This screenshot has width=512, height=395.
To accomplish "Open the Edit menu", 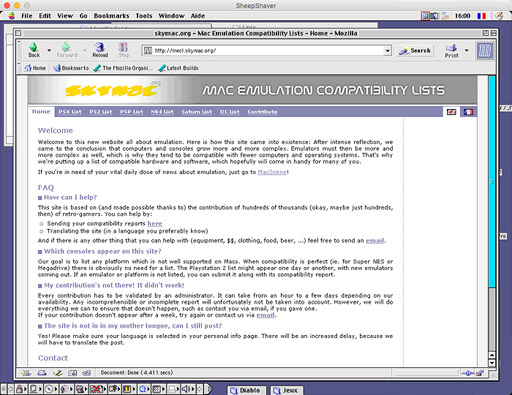I will coord(45,16).
